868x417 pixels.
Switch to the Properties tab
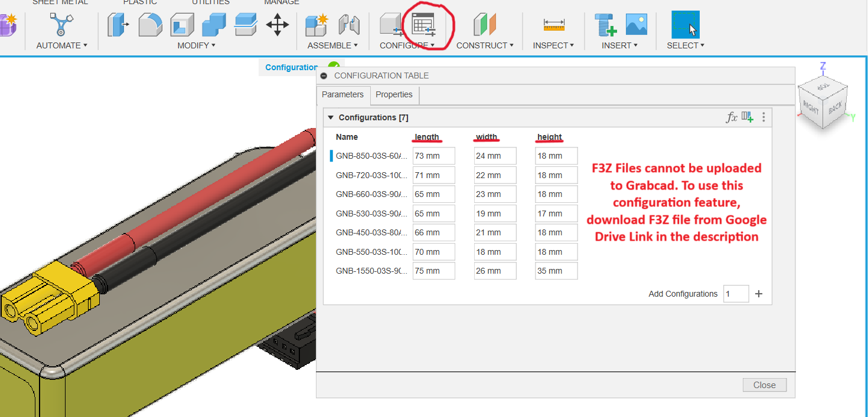coord(394,94)
